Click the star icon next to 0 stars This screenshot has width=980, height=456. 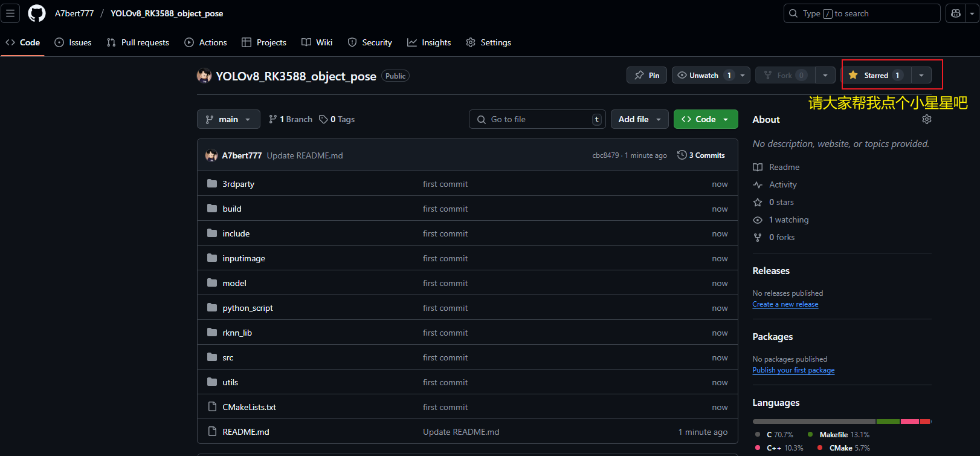pyautogui.click(x=758, y=202)
